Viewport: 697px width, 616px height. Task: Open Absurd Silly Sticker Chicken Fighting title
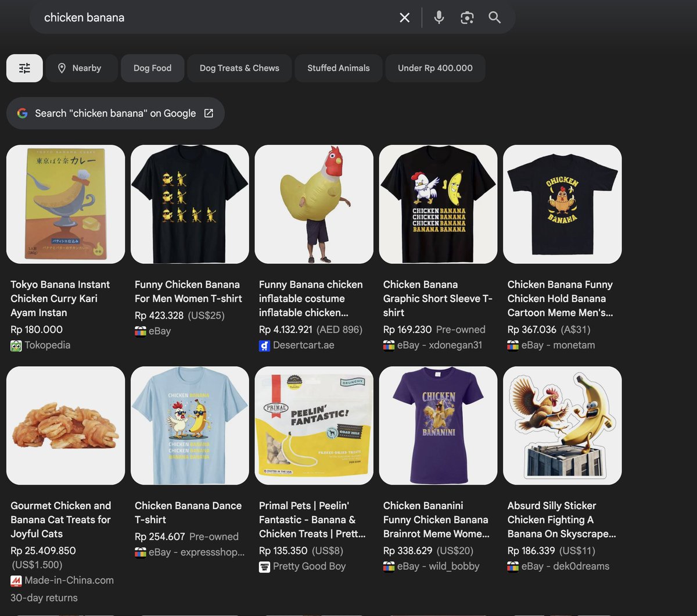point(562,520)
